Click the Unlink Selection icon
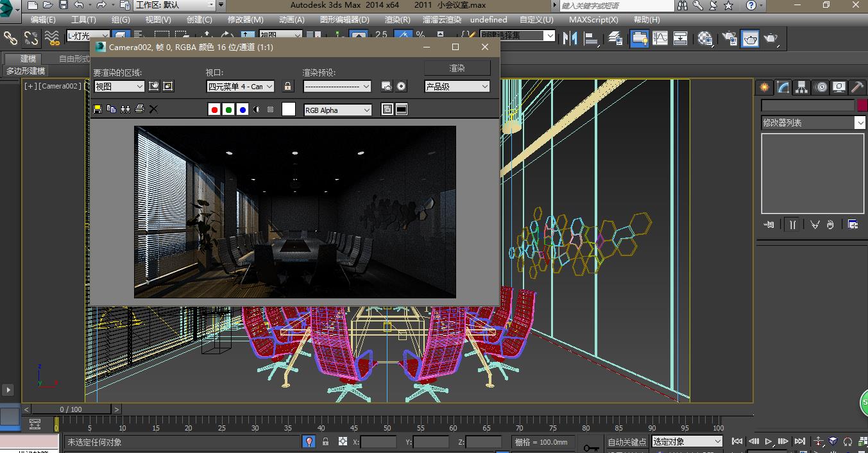Viewport: 868px width, 453px height. pyautogui.click(x=31, y=38)
